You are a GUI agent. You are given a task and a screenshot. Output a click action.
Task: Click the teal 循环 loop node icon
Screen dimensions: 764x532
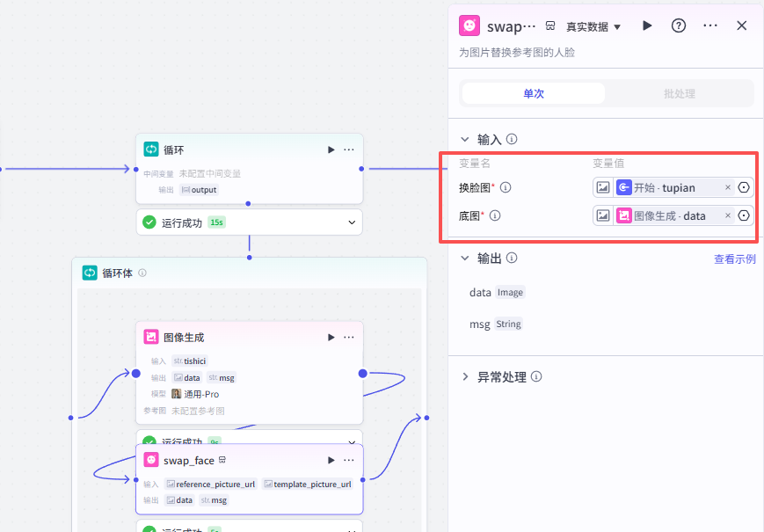(x=149, y=149)
